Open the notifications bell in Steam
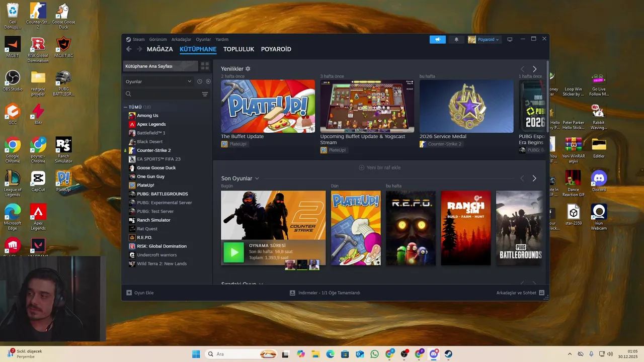The width and height of the screenshot is (644, 362). point(456,40)
